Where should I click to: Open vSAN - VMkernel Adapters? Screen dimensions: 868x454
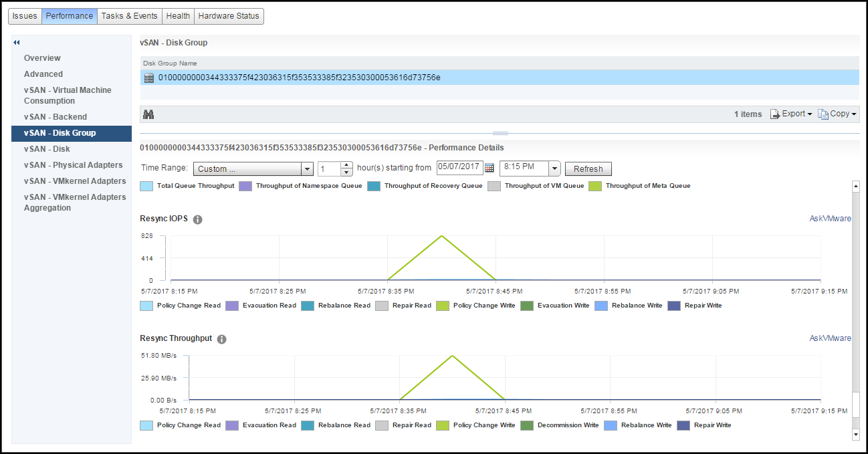(x=75, y=181)
